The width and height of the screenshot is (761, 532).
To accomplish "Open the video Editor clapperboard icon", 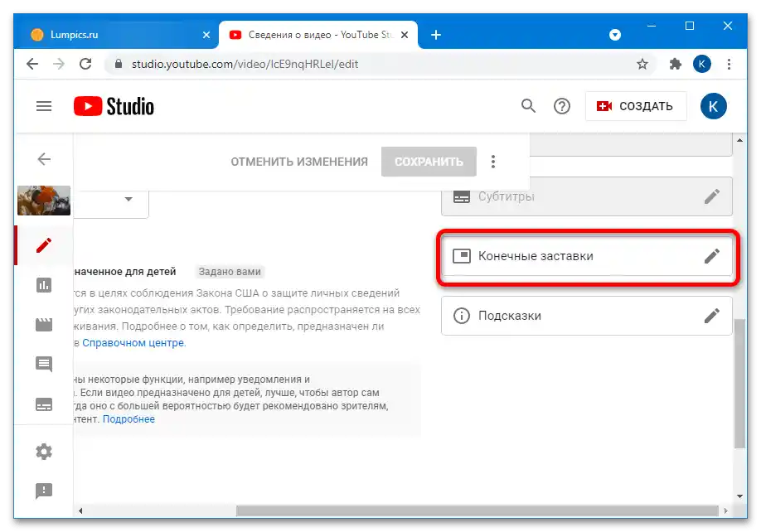I will click(43, 325).
